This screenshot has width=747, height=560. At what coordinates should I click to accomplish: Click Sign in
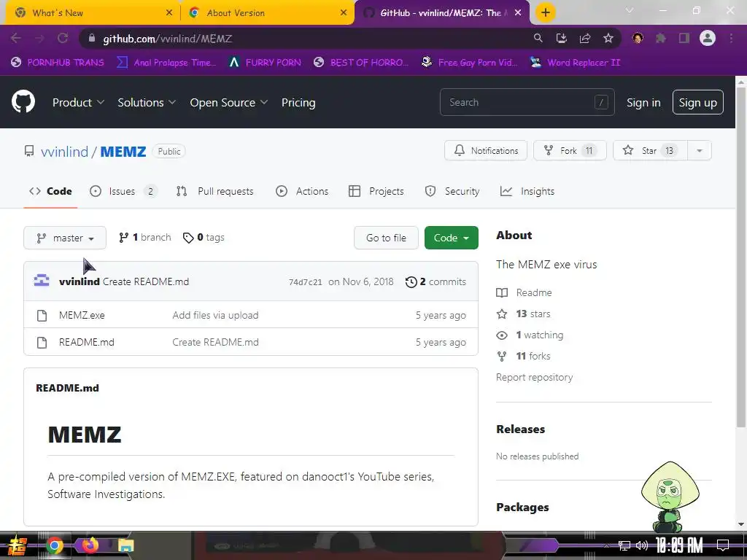pyautogui.click(x=643, y=102)
